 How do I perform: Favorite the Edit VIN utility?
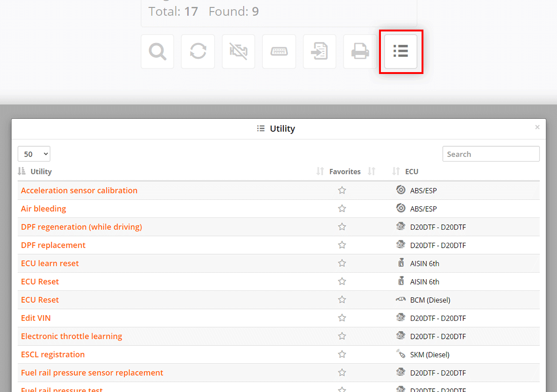point(342,318)
